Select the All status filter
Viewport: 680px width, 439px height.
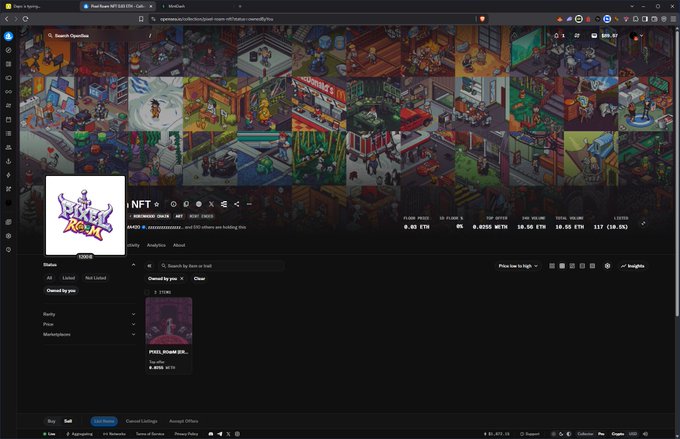pyautogui.click(x=49, y=278)
